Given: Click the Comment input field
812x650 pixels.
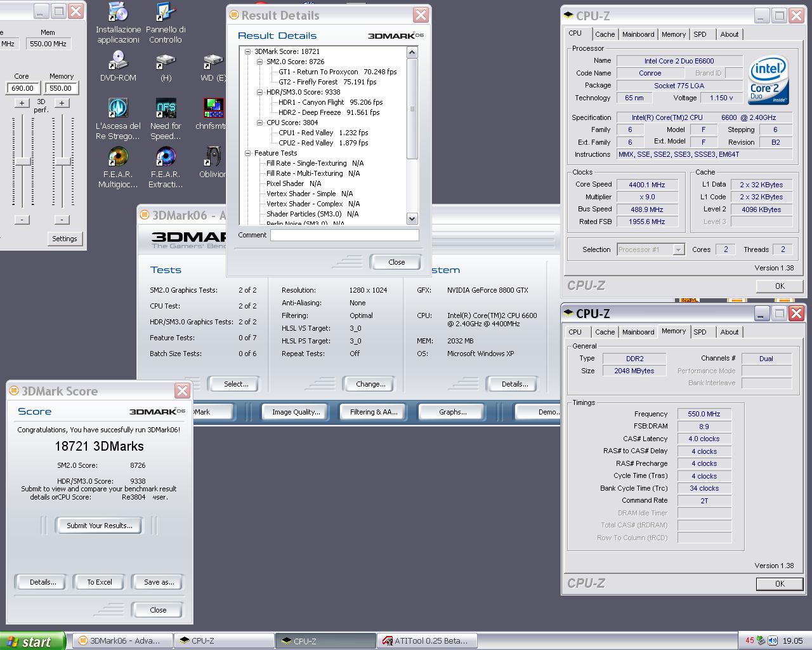Looking at the screenshot, I should click(x=344, y=235).
